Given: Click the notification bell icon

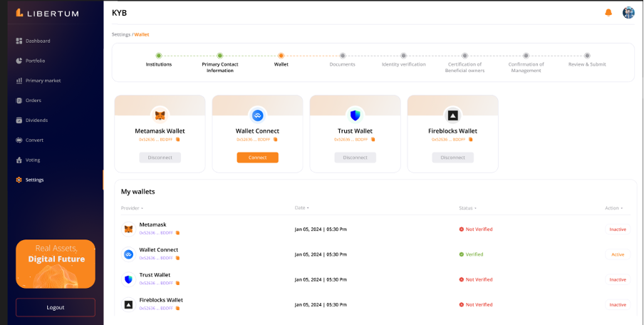Looking at the screenshot, I should click(x=608, y=12).
